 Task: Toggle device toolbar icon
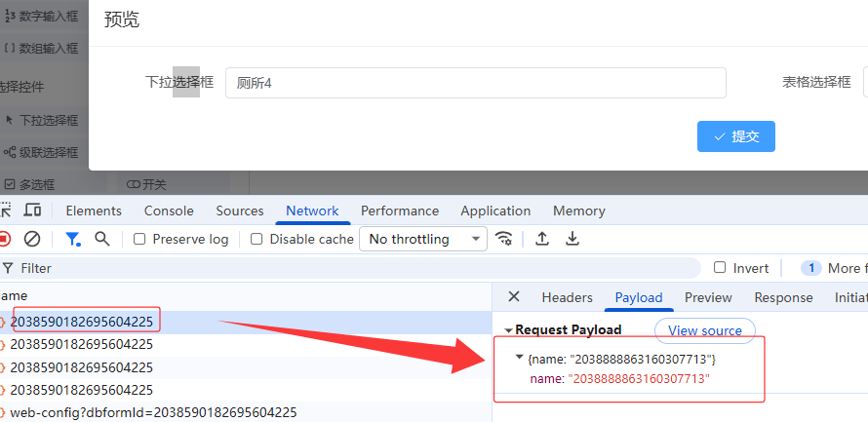[x=32, y=211]
